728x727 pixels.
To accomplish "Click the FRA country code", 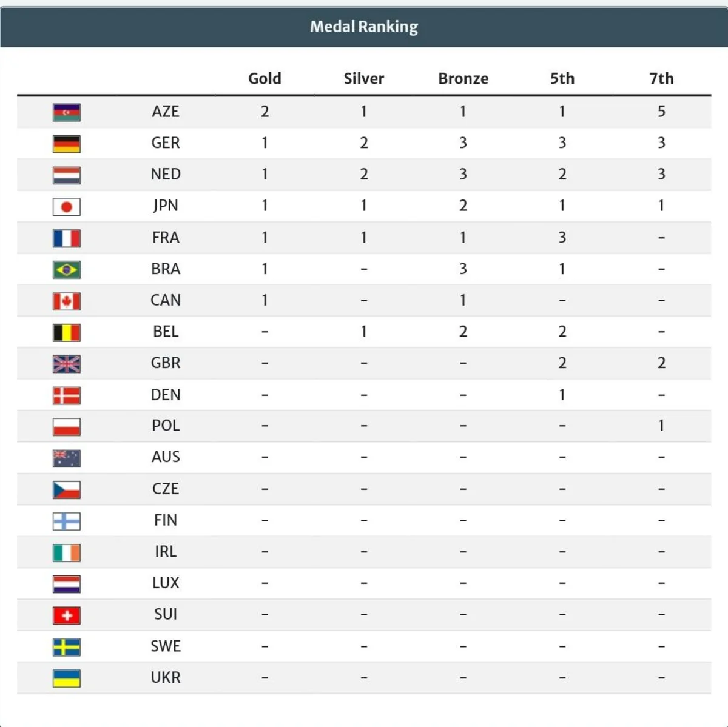I will click(166, 238).
